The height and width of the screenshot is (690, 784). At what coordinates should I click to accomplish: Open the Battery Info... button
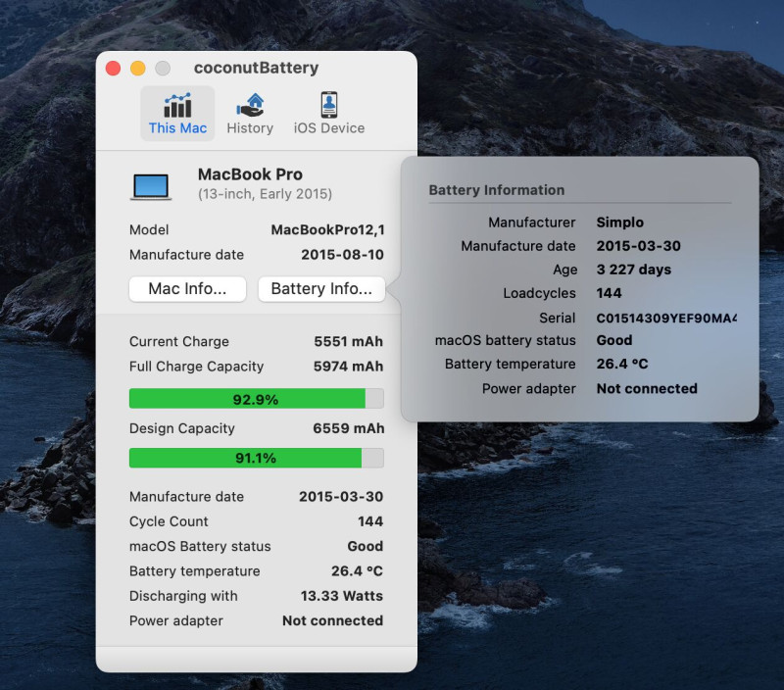pos(321,289)
